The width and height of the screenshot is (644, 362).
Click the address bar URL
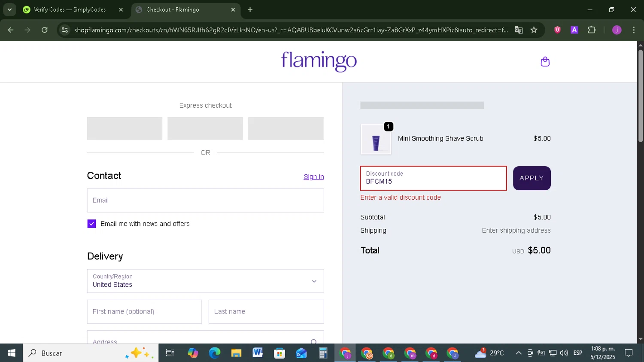[x=291, y=30]
